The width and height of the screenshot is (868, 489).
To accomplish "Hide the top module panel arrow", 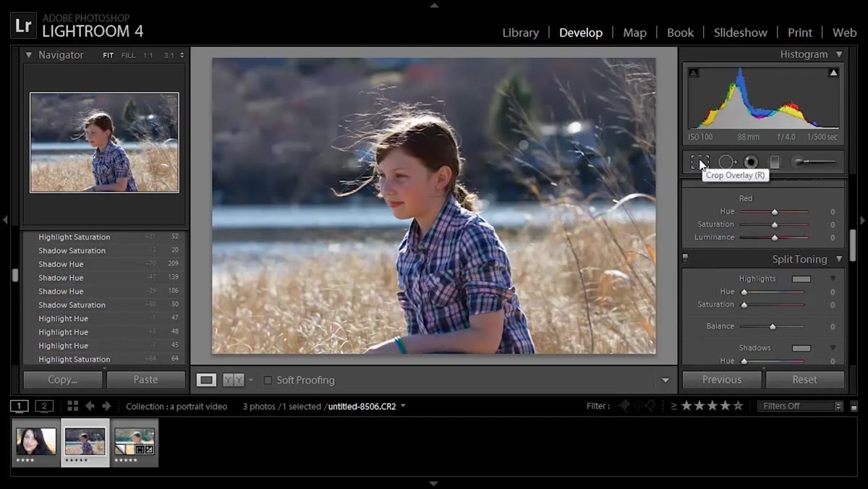I will (x=434, y=5).
